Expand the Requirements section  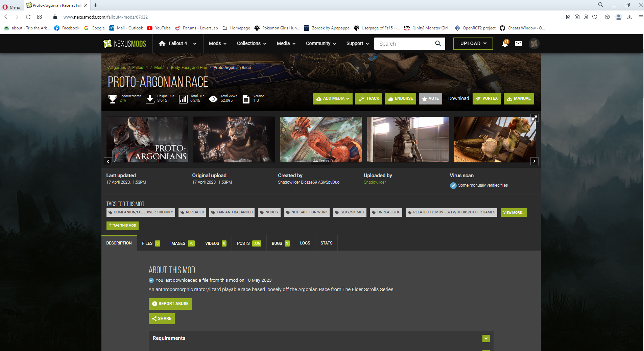486,338
